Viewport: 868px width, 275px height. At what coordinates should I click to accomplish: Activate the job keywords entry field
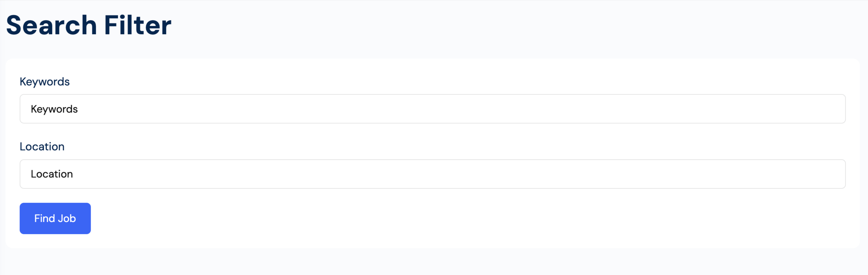coord(432,109)
